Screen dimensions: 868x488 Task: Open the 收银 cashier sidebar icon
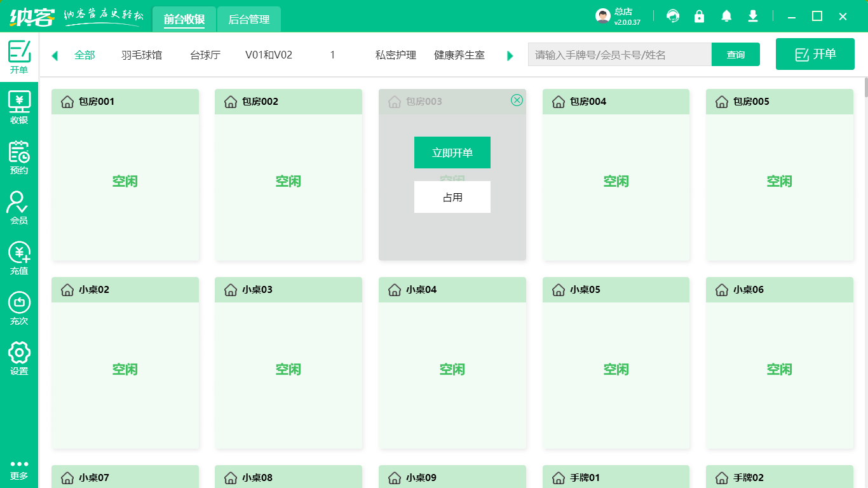(x=19, y=107)
